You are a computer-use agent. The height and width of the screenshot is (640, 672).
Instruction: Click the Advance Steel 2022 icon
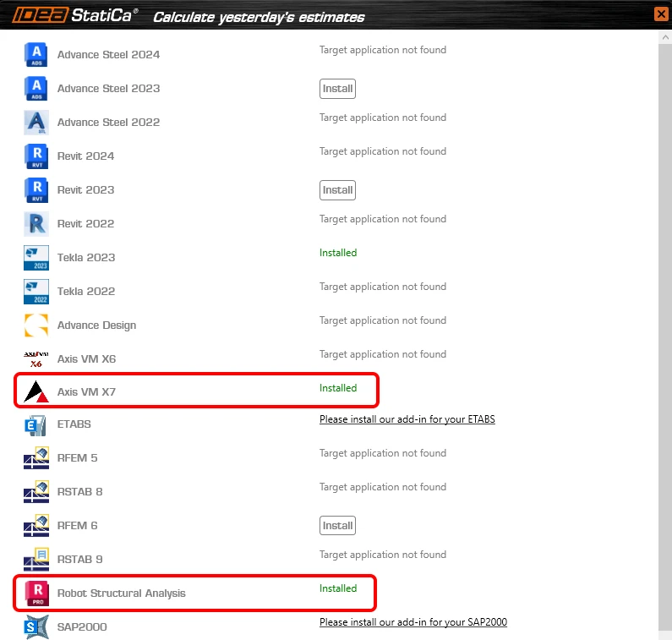tap(36, 123)
